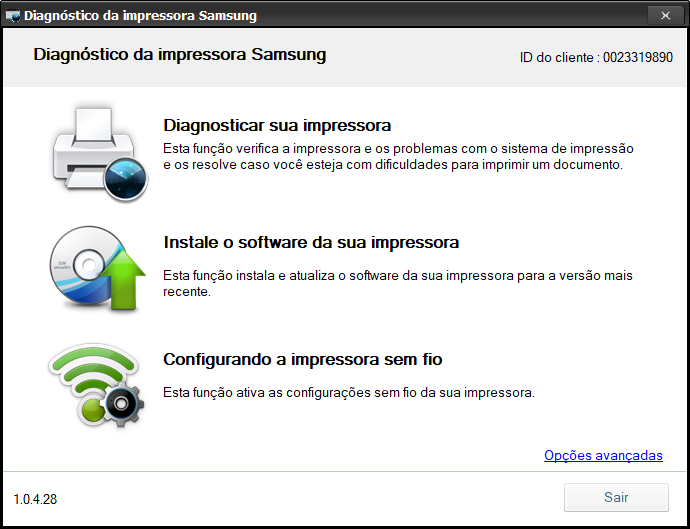Click the large Diagnóstico da impressora Samsung header

point(180,55)
